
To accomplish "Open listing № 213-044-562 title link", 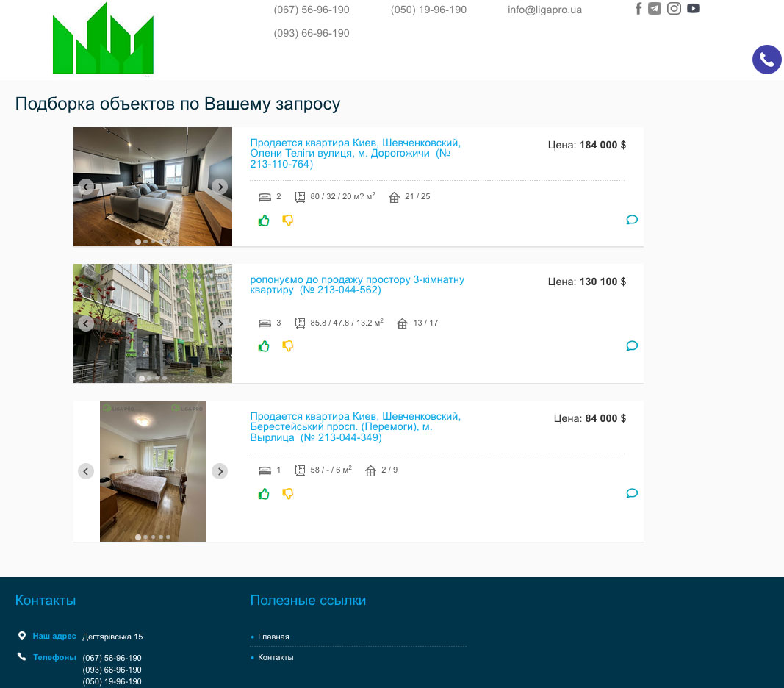I will (x=357, y=284).
